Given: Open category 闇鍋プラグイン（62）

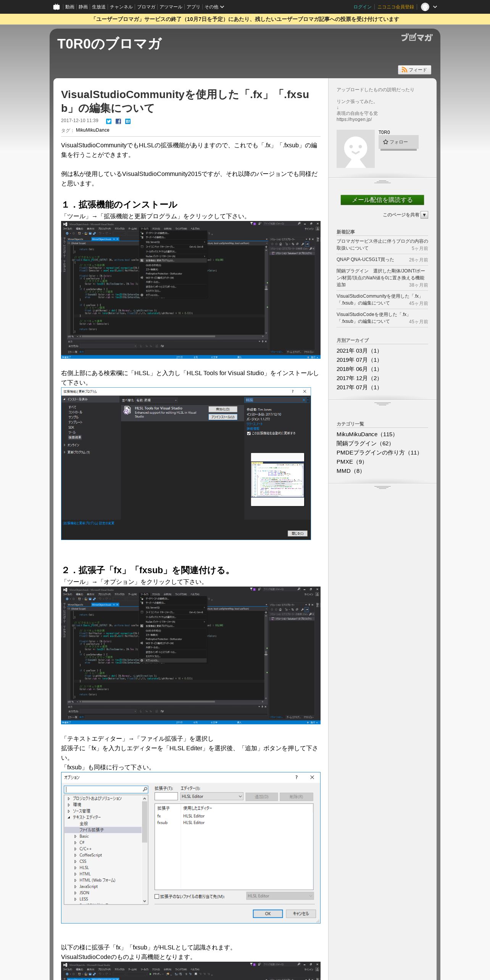Looking at the screenshot, I should pyautogui.click(x=365, y=443).
